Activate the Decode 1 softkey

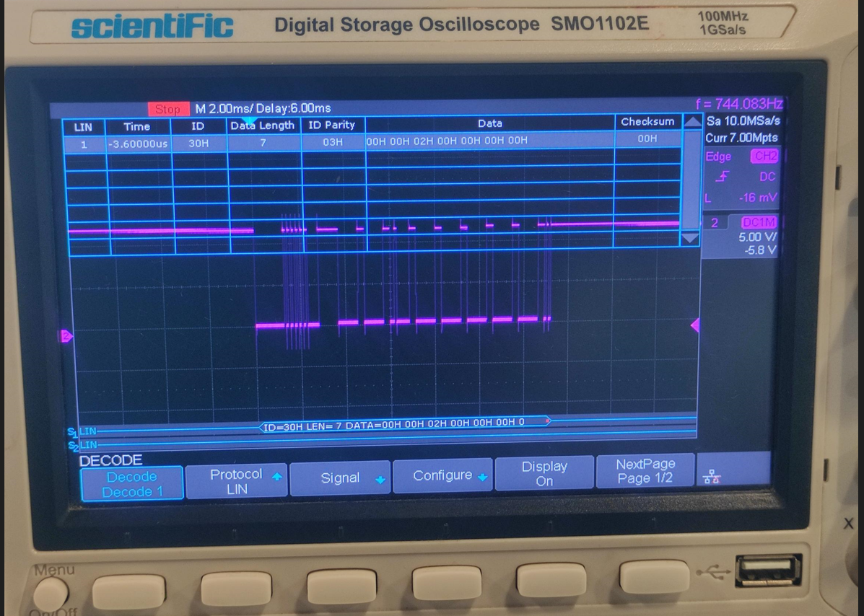click(x=132, y=482)
